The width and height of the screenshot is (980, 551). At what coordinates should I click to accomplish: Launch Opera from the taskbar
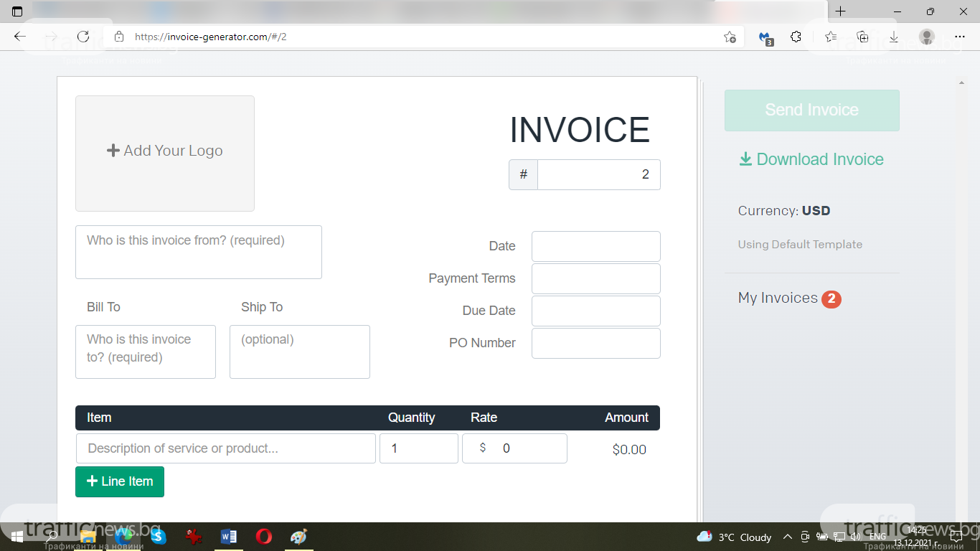tap(264, 537)
